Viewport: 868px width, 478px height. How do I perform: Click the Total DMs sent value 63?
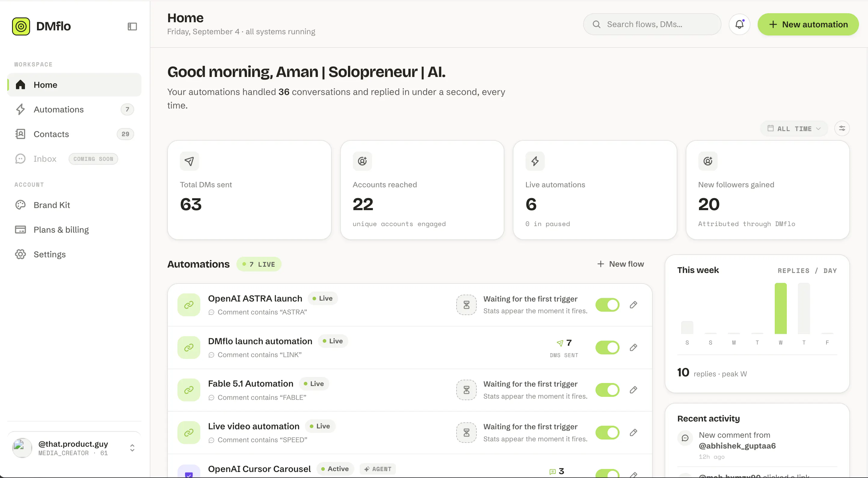click(x=191, y=204)
